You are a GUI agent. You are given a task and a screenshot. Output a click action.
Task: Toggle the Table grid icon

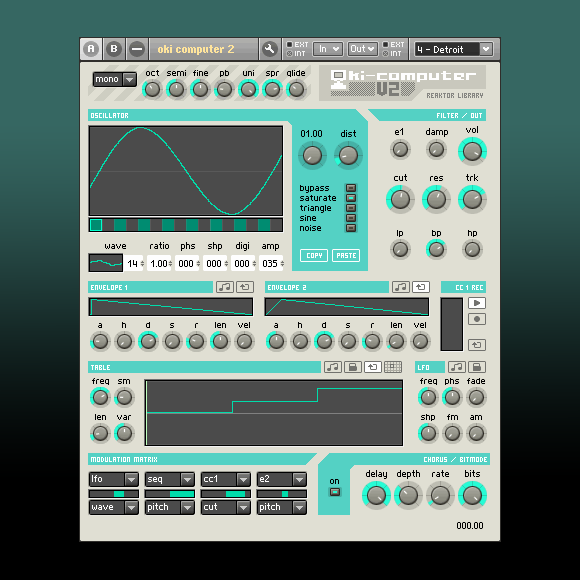point(393,367)
